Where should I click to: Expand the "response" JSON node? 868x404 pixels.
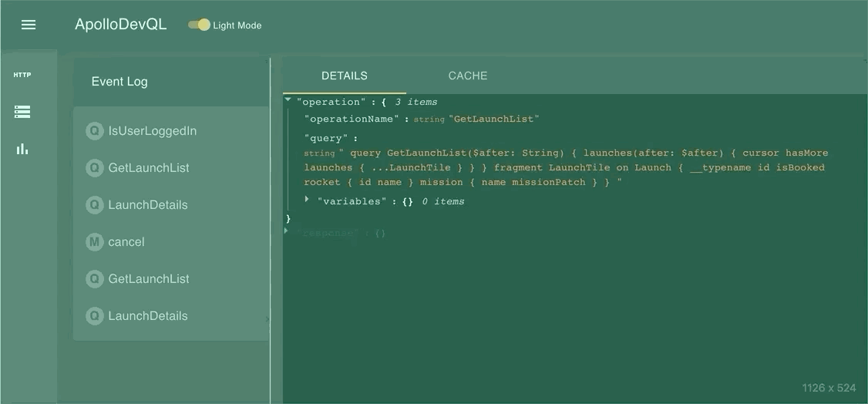point(287,231)
